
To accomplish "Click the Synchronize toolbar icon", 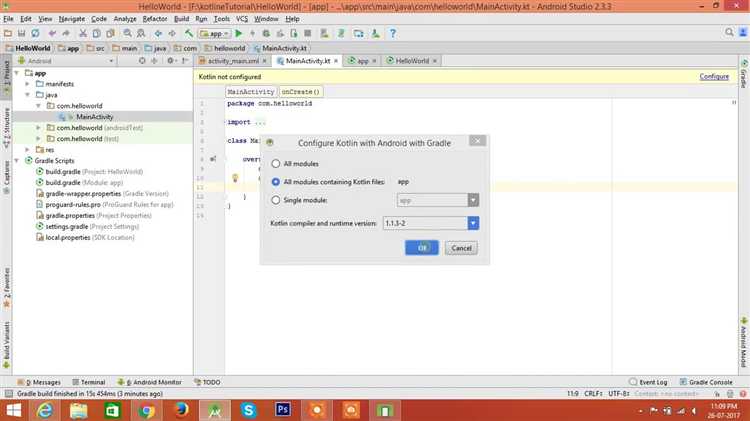I will coord(35,33).
